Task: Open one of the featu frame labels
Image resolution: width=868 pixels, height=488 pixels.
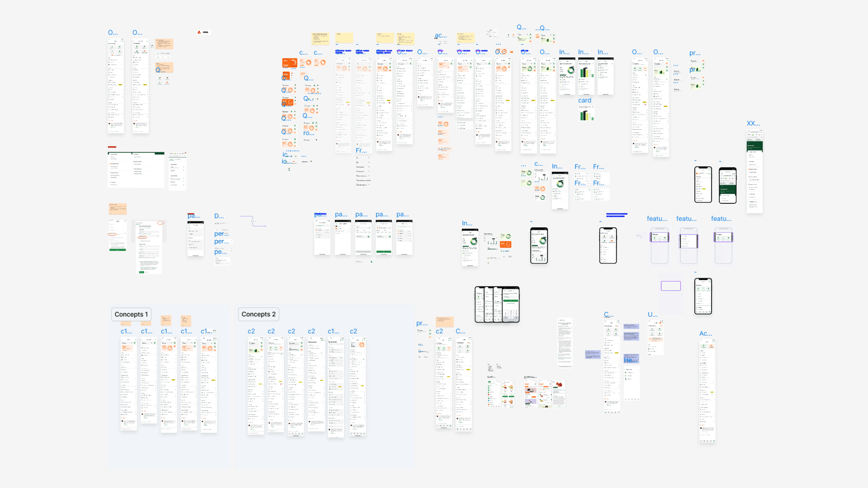Action: pos(657,219)
